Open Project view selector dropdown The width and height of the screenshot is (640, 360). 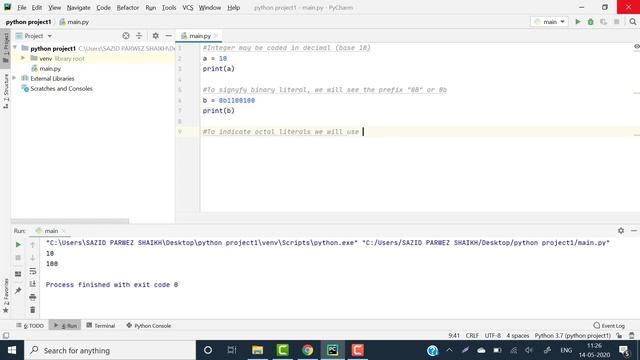(x=34, y=36)
